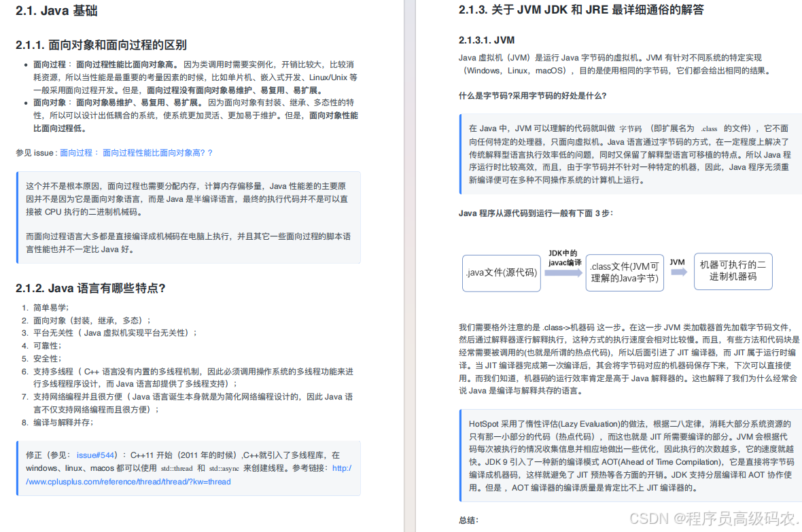Click the .java文件(源代码) diagram box
Image resolution: width=802 pixels, height=532 pixels.
(x=502, y=273)
